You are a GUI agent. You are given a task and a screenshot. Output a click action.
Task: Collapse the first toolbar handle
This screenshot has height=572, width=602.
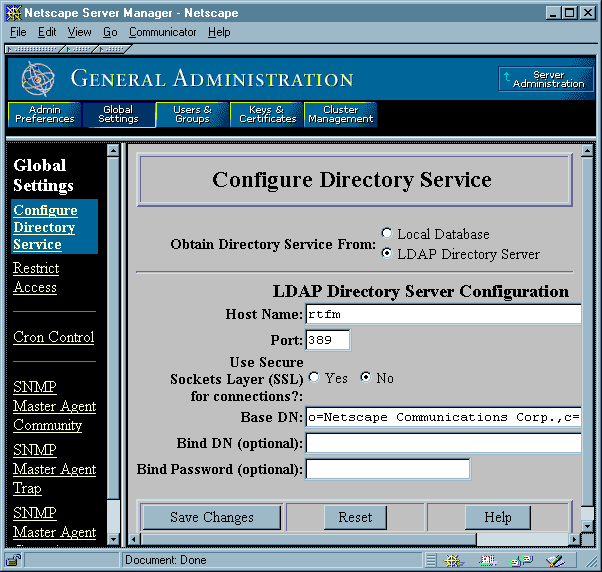pos(34,49)
